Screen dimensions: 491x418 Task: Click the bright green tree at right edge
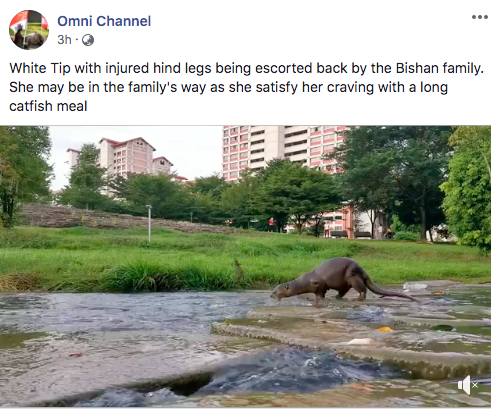468,190
